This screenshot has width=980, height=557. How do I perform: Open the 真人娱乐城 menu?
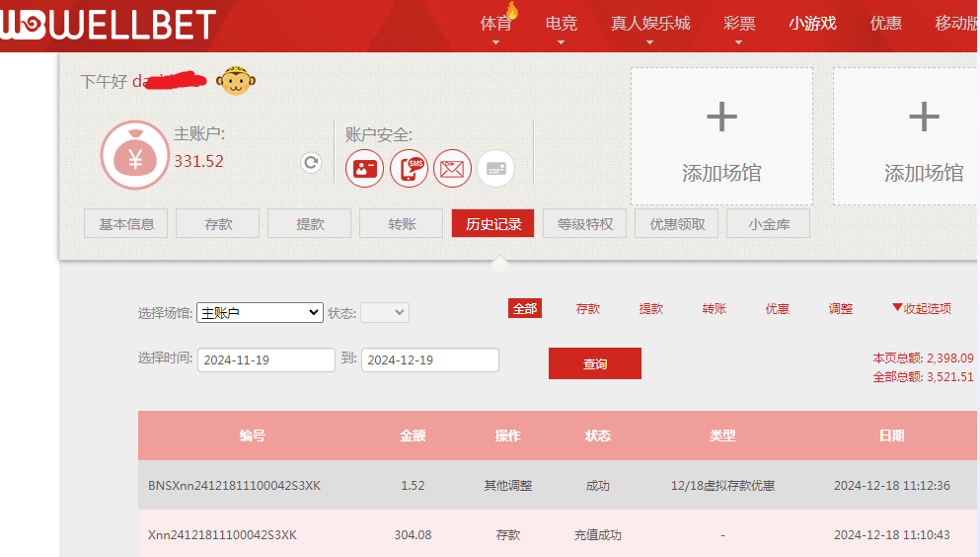[650, 24]
